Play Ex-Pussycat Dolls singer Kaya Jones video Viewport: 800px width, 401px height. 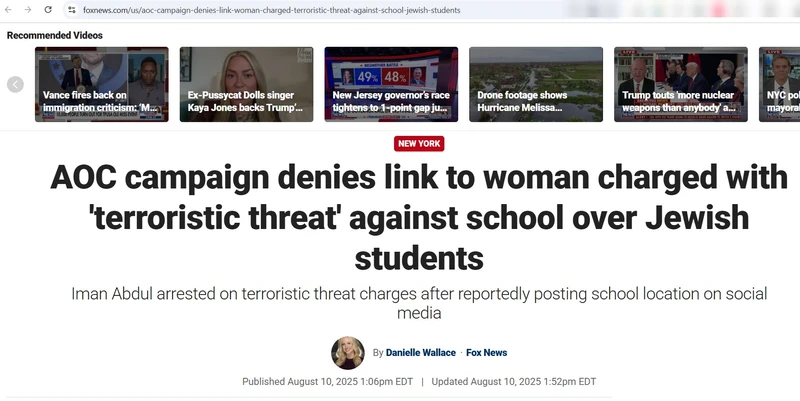(246, 84)
